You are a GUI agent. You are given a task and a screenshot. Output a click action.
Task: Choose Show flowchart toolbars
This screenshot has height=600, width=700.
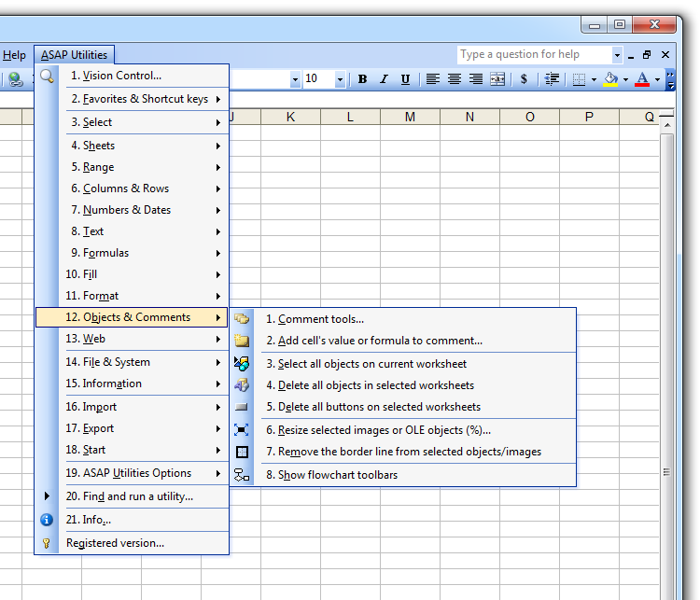point(403,475)
